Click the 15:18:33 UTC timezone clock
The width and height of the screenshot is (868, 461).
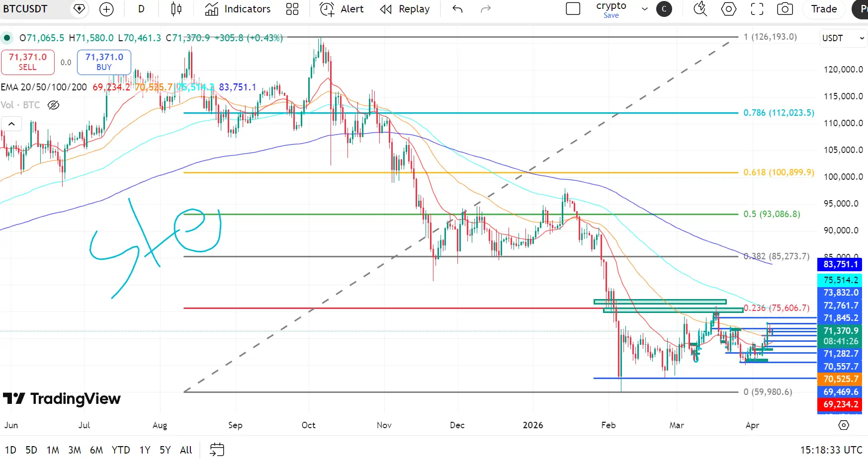tap(831, 450)
